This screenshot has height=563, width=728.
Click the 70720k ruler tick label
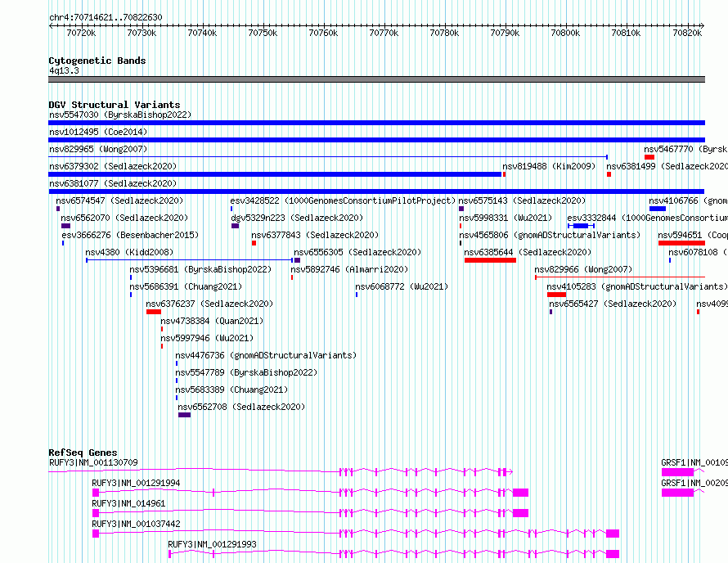(81, 33)
